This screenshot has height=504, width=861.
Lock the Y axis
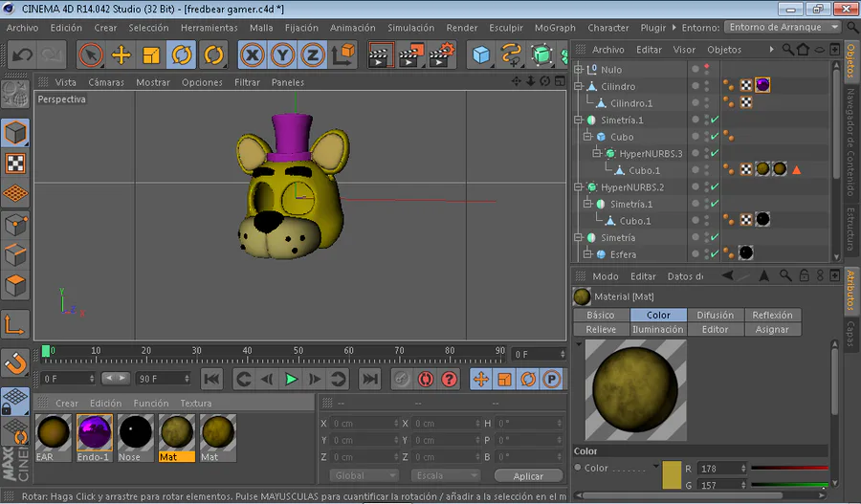tap(283, 55)
